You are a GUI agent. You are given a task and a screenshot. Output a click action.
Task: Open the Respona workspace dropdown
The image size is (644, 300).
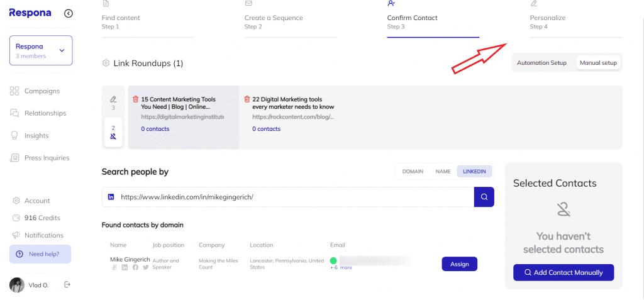41,50
